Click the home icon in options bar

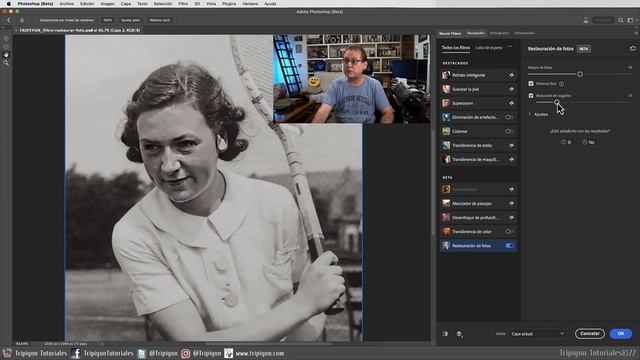(22, 20)
